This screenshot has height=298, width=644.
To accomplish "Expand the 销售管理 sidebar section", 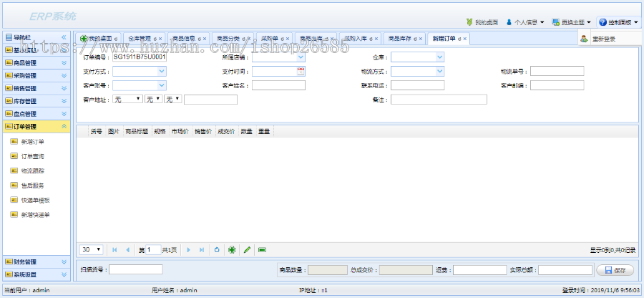I will (64, 88).
